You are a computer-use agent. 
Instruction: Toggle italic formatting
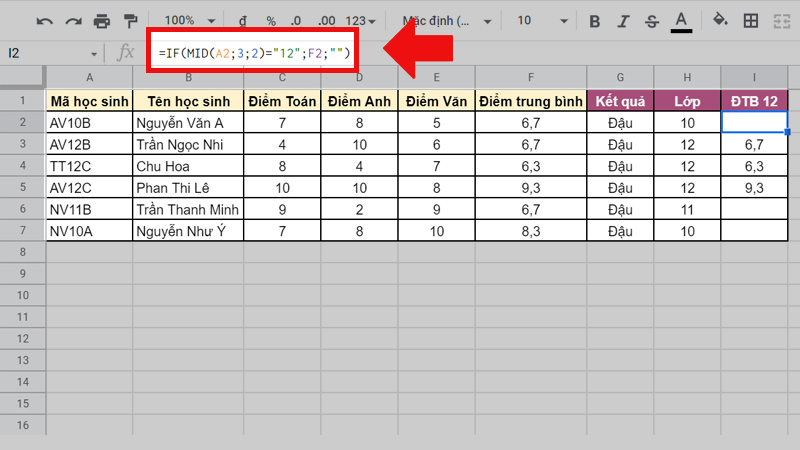[623, 21]
